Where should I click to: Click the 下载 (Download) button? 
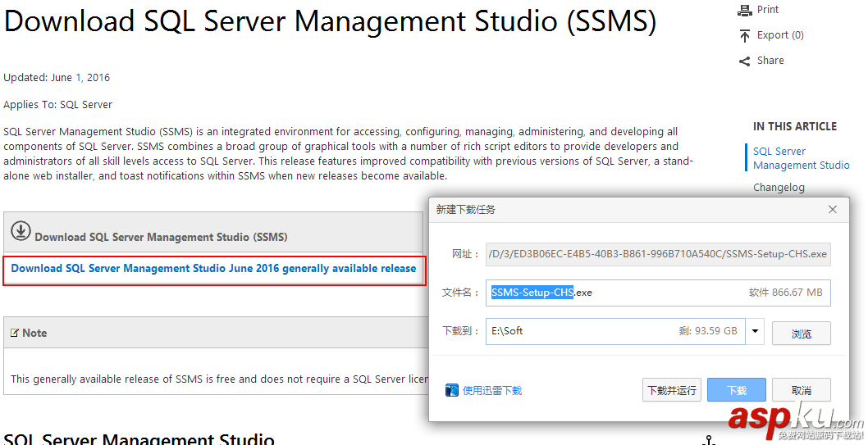(x=736, y=390)
